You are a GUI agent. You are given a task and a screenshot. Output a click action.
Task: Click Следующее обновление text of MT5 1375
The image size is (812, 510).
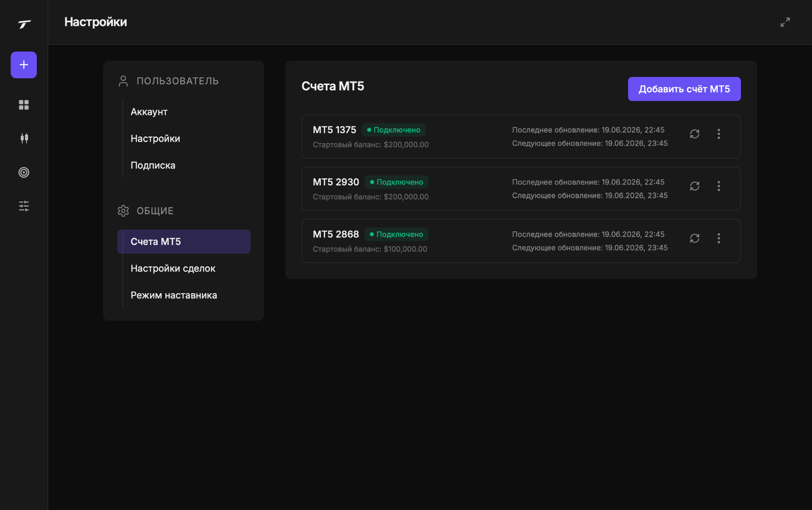pyautogui.click(x=590, y=143)
